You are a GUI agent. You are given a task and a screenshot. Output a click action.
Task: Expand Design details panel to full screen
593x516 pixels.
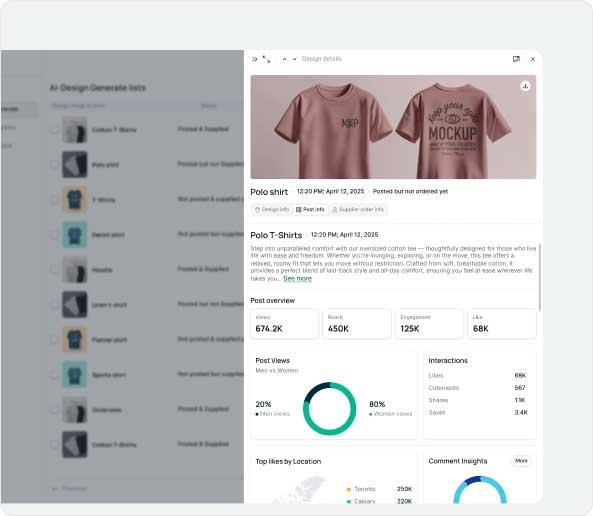(267, 59)
